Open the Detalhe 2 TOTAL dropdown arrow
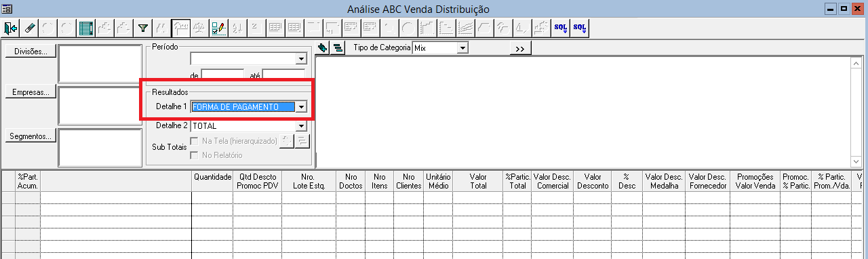868x259 pixels. pos(301,125)
